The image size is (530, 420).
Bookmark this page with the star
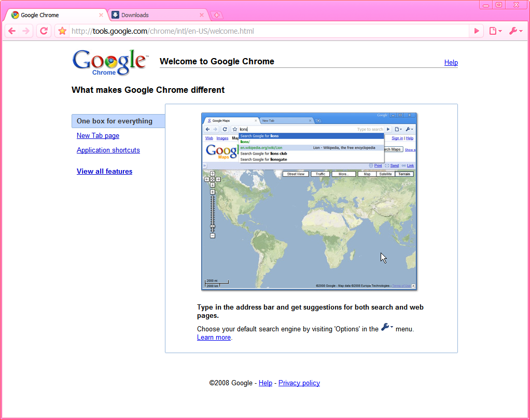click(62, 31)
